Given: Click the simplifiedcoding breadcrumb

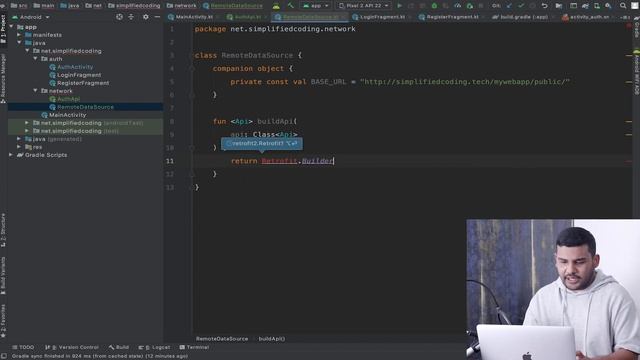Looking at the screenshot, I should tap(134, 6).
